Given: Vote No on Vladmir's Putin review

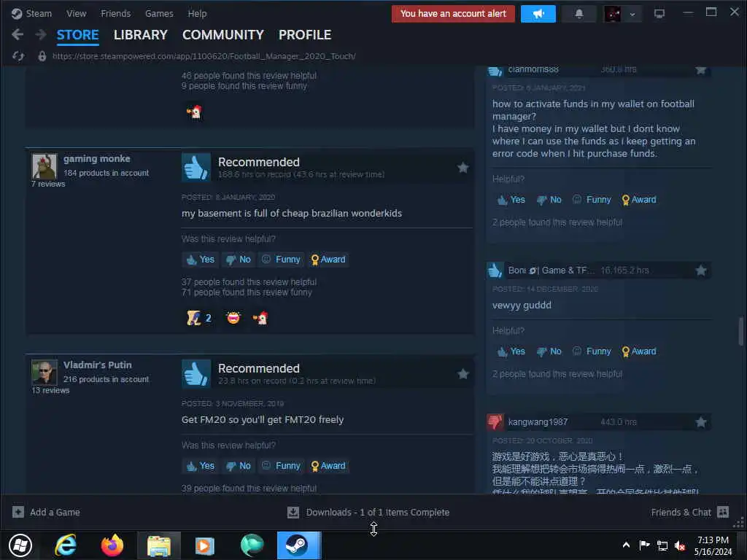Looking at the screenshot, I should (239, 466).
